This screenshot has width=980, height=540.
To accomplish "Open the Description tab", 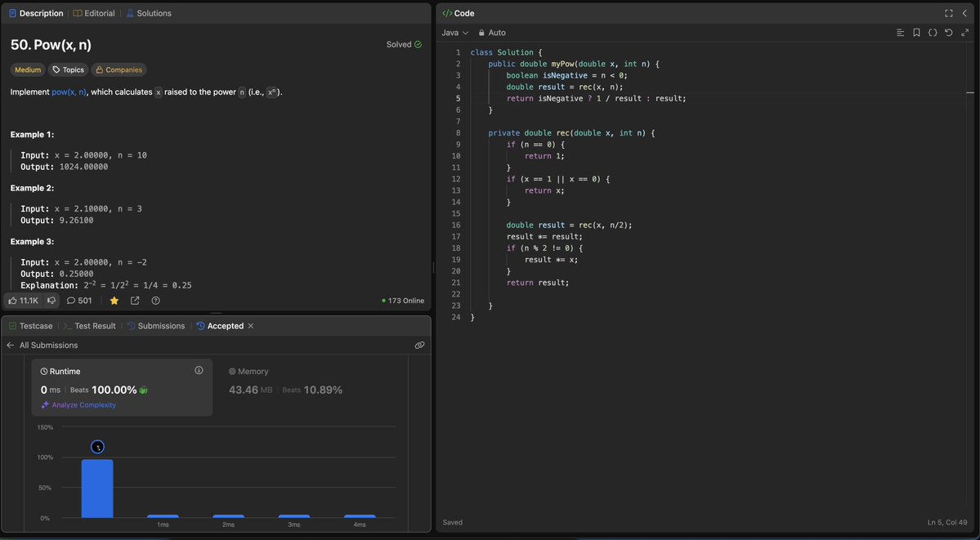I will coord(36,13).
